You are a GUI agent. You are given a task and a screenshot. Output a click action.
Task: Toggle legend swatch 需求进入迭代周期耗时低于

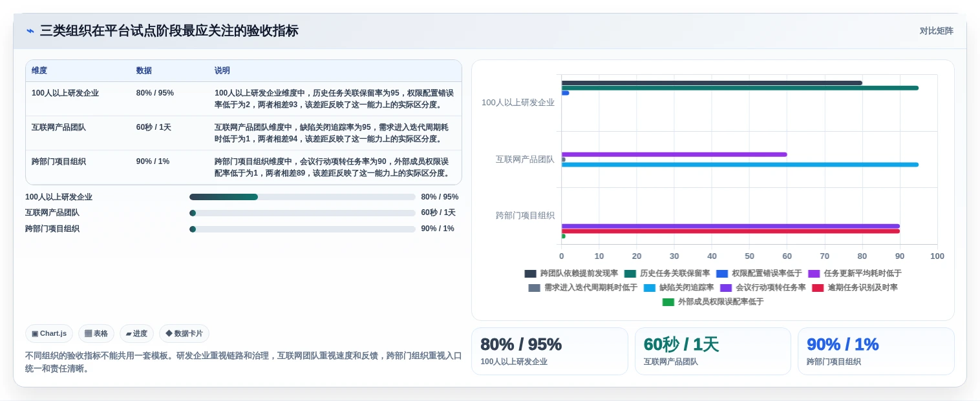click(x=535, y=288)
